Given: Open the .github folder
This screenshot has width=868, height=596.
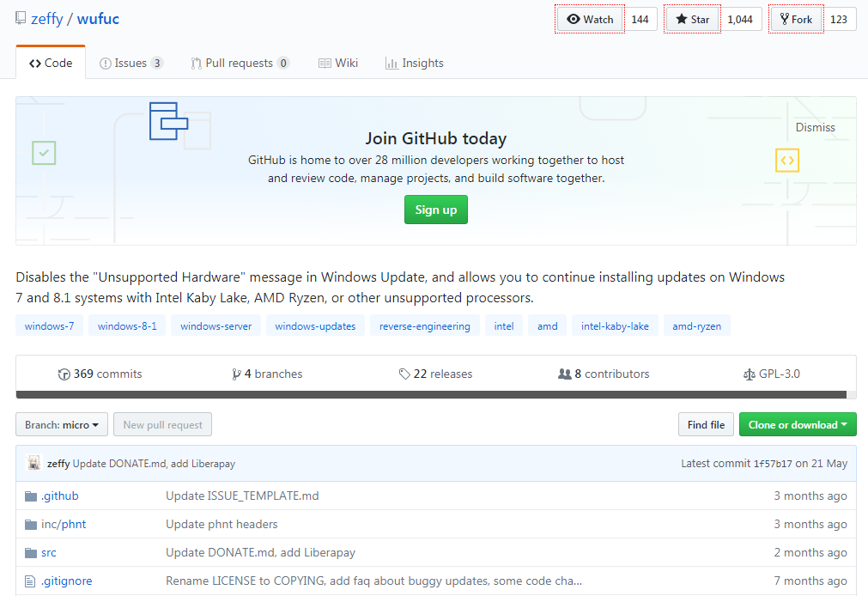Looking at the screenshot, I should (x=60, y=496).
